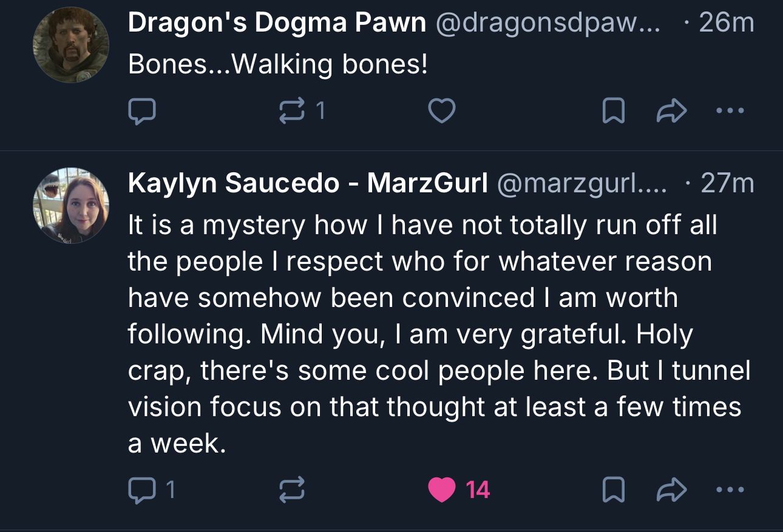Like the Dragon's Dogma Pawn post
The height and width of the screenshot is (532, 783).
pyautogui.click(x=442, y=111)
